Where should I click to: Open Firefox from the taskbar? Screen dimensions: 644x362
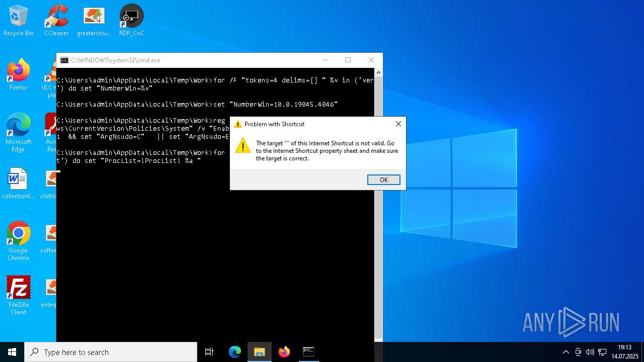coord(284,352)
